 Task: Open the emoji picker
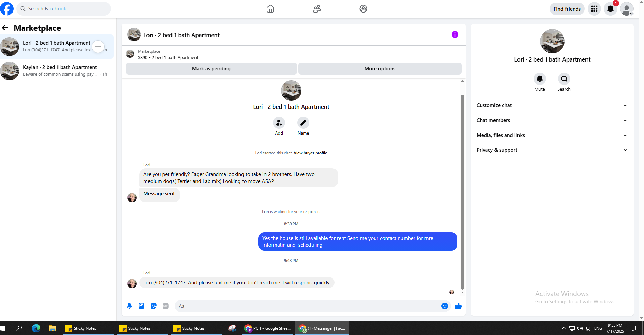pos(445,306)
